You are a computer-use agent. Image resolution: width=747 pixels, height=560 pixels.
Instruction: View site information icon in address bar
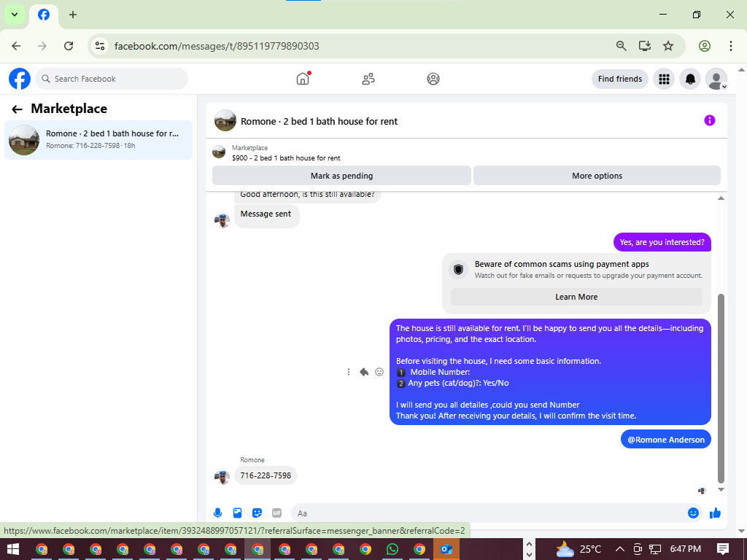pos(100,46)
